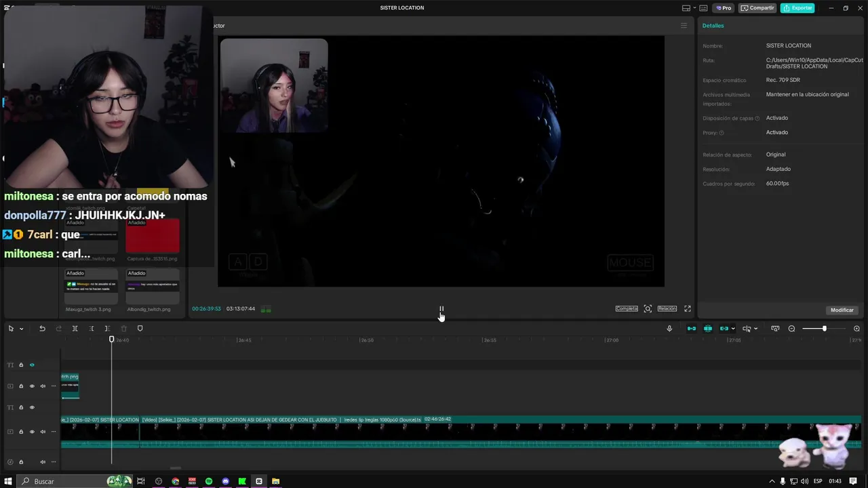Zoom in the timeline with the plus magnifier

pos(856,329)
